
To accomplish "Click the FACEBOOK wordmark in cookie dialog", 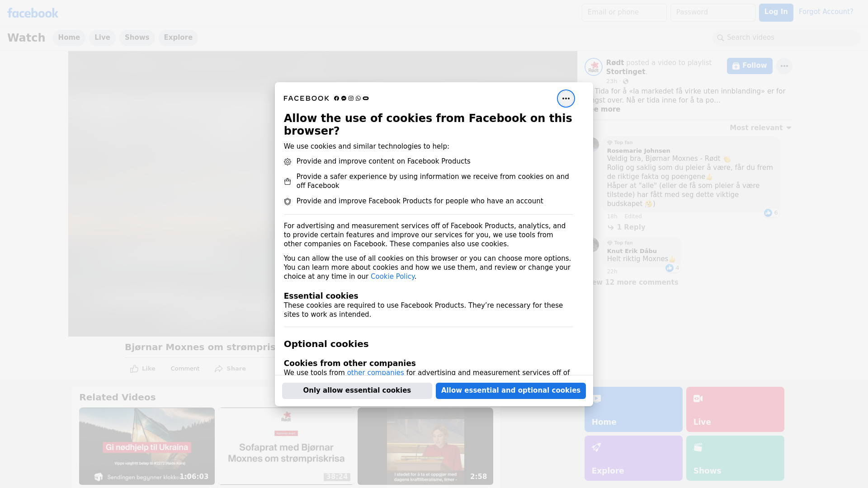I will [x=307, y=99].
